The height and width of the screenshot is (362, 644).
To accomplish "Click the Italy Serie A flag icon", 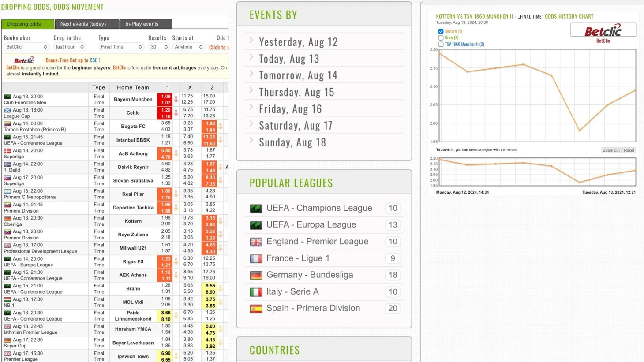I will pos(256,292).
